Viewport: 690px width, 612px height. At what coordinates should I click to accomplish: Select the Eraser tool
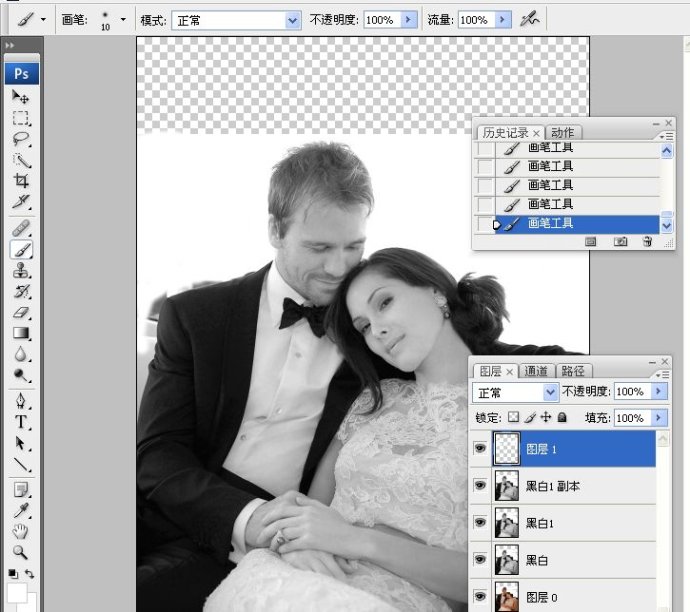20,313
